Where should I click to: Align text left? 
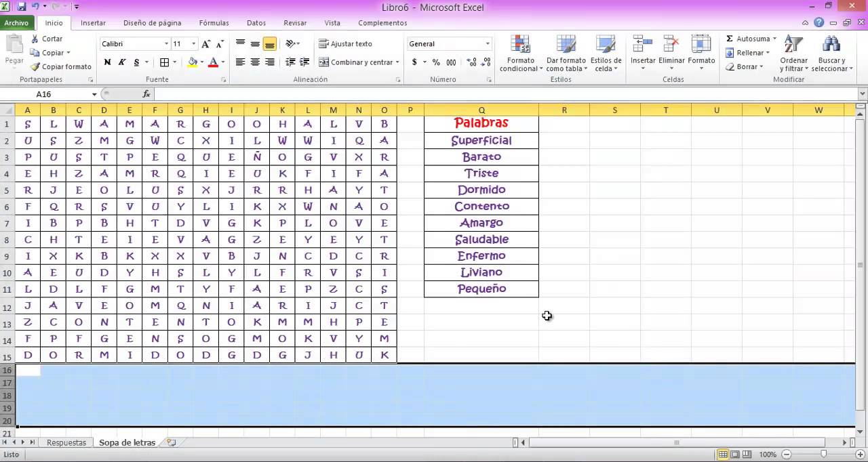click(x=240, y=62)
